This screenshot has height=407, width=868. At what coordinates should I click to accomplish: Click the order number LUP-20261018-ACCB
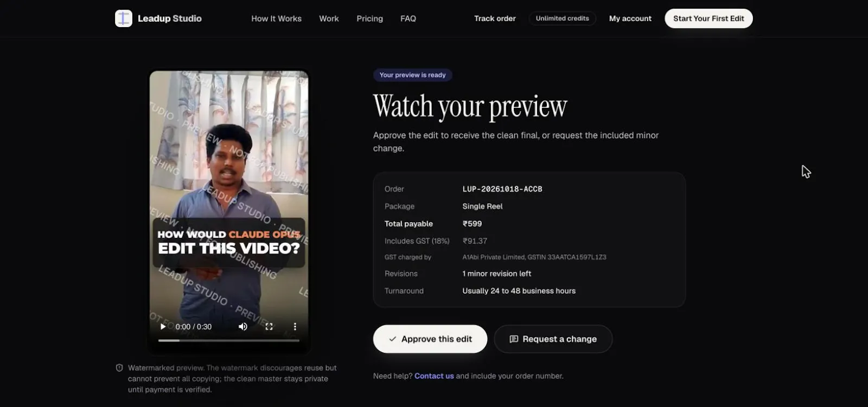click(502, 189)
